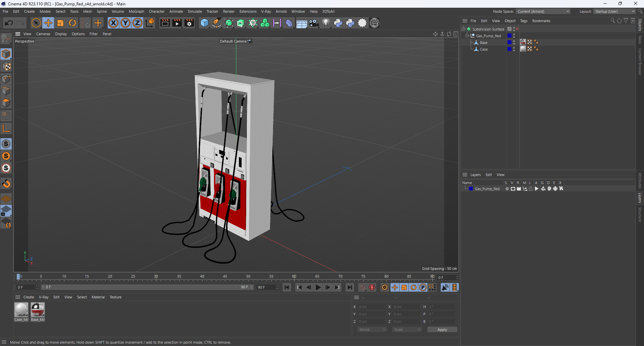Open viewport Cameras menu

[x=43, y=34]
